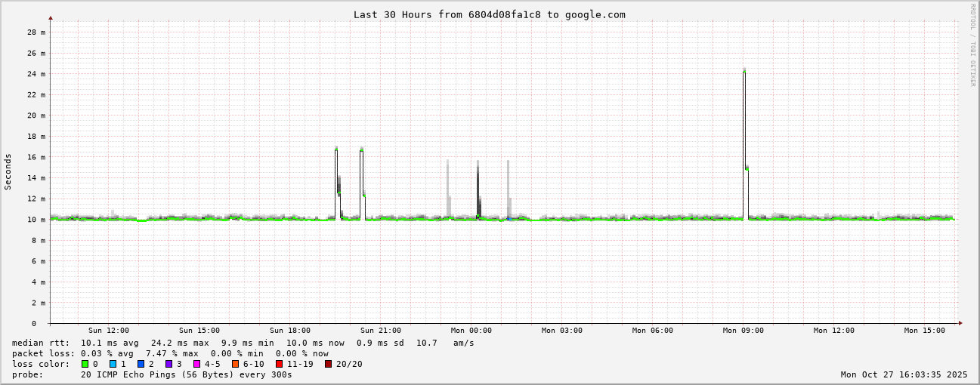
Task: Click the Sun 12:00 time axis label
Action: tap(109, 331)
